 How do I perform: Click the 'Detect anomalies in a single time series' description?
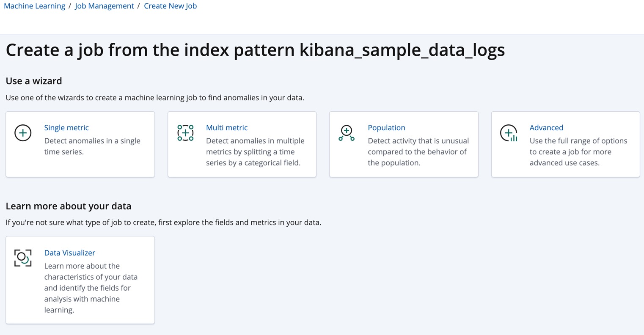pos(92,146)
